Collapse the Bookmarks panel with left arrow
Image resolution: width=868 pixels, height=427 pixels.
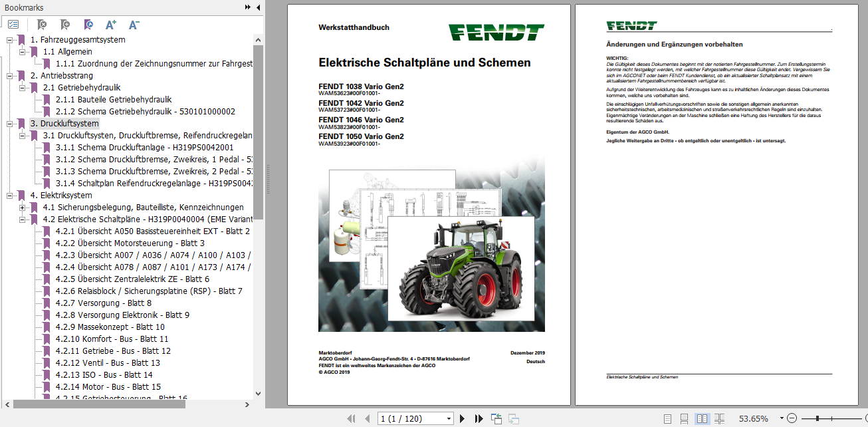pos(258,7)
